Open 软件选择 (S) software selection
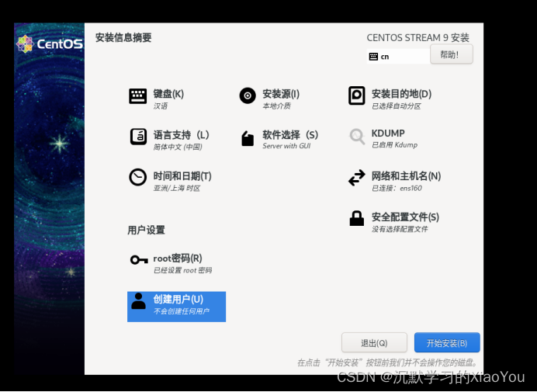This screenshot has height=392, width=537. tap(290, 135)
